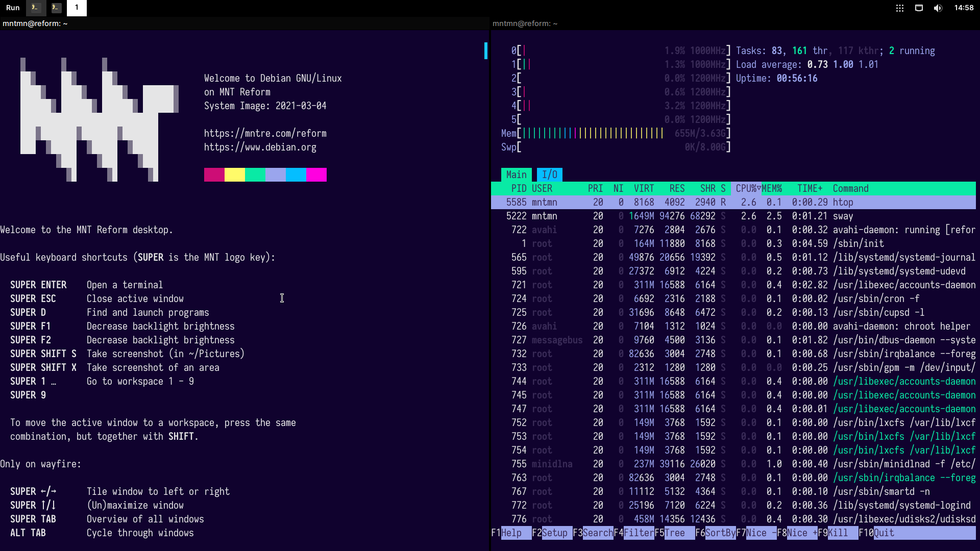The height and width of the screenshot is (551, 980).
Task: Click the speaker volume icon
Action: pos(938,8)
